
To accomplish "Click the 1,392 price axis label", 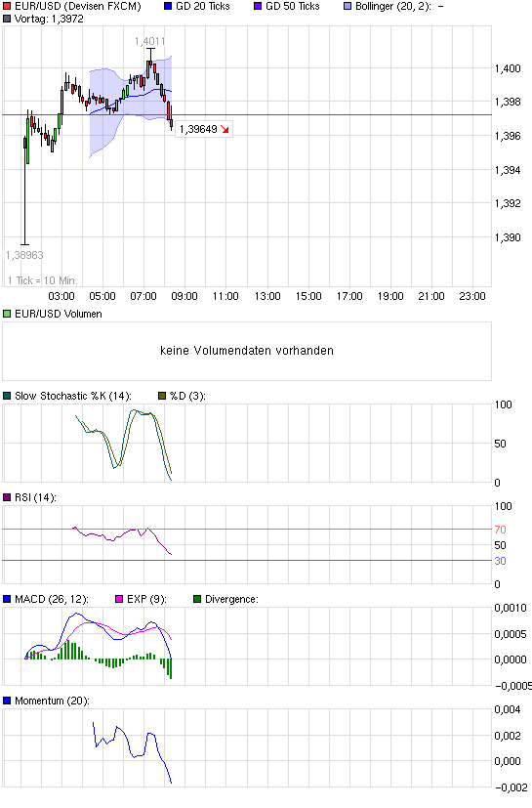I will [508, 203].
